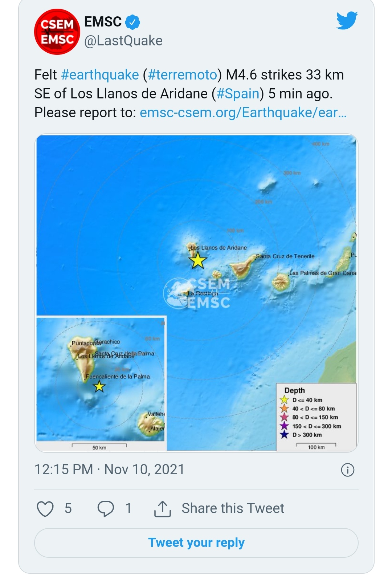
Task: Like the tweet with heart icon
Action: click(45, 508)
